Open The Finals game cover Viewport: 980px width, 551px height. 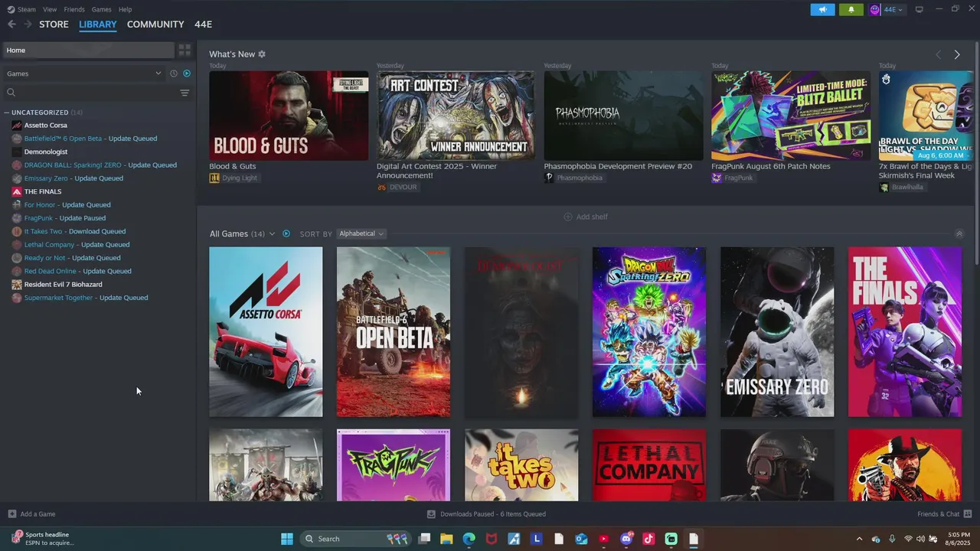pyautogui.click(x=905, y=332)
